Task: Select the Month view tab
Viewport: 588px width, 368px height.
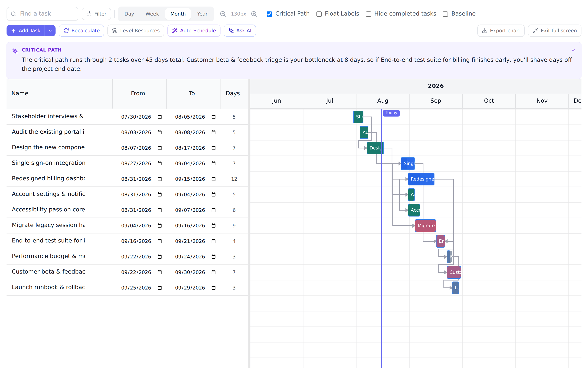Action: tap(178, 14)
